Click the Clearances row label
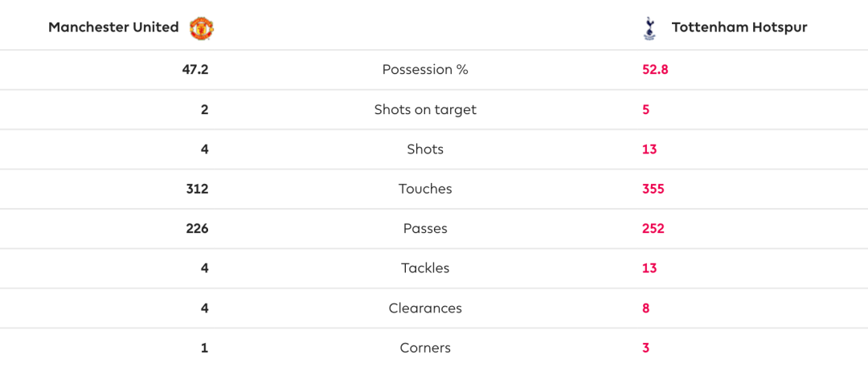 coord(425,308)
